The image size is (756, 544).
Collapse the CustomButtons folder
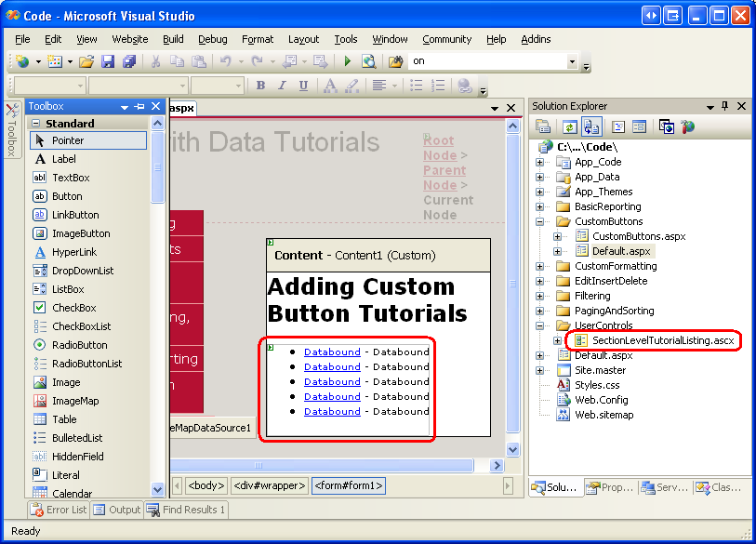point(540,221)
